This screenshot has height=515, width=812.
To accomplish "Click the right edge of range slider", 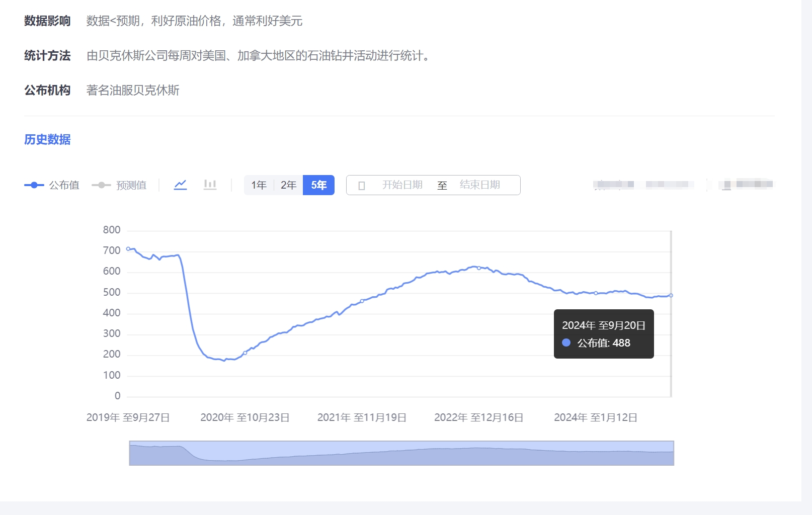I will [674, 453].
